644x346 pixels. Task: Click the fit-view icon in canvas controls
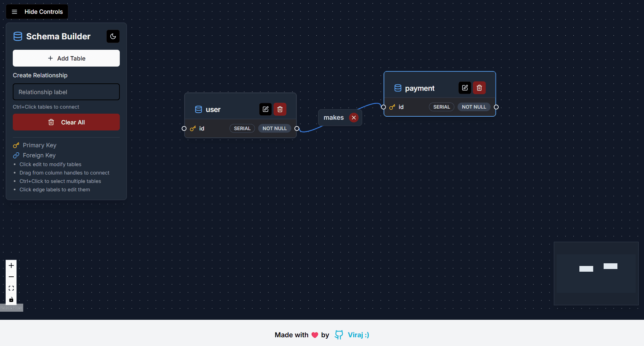coord(11,288)
